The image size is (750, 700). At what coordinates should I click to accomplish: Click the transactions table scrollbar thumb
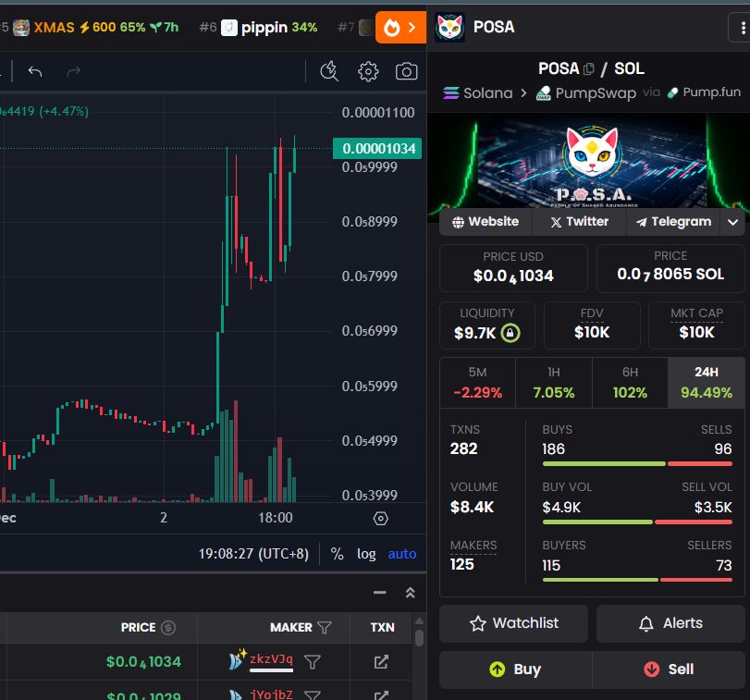tap(420, 638)
